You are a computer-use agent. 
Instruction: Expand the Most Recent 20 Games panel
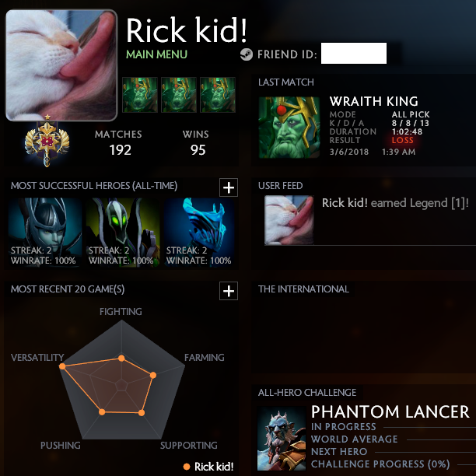229,291
